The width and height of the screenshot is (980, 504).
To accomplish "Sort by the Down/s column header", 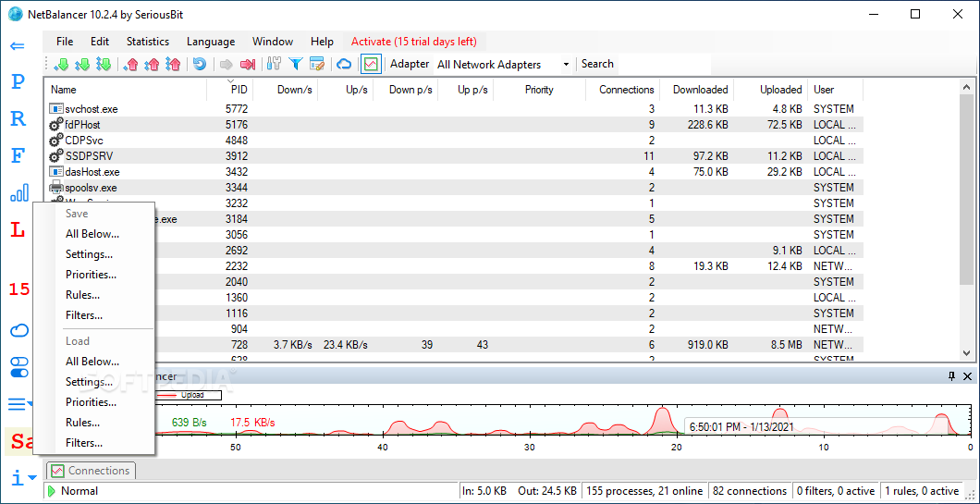I will click(286, 90).
